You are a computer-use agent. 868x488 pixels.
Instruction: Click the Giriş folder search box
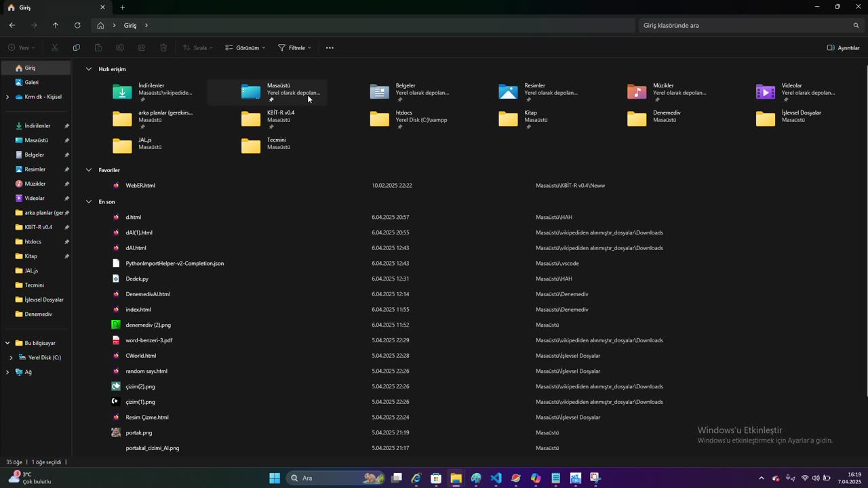click(x=746, y=25)
